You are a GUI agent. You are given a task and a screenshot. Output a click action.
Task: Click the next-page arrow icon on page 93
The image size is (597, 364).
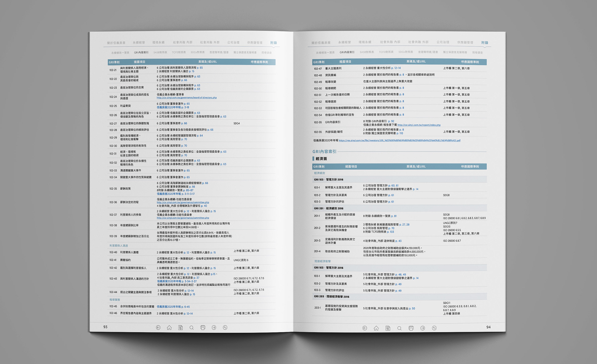click(214, 327)
